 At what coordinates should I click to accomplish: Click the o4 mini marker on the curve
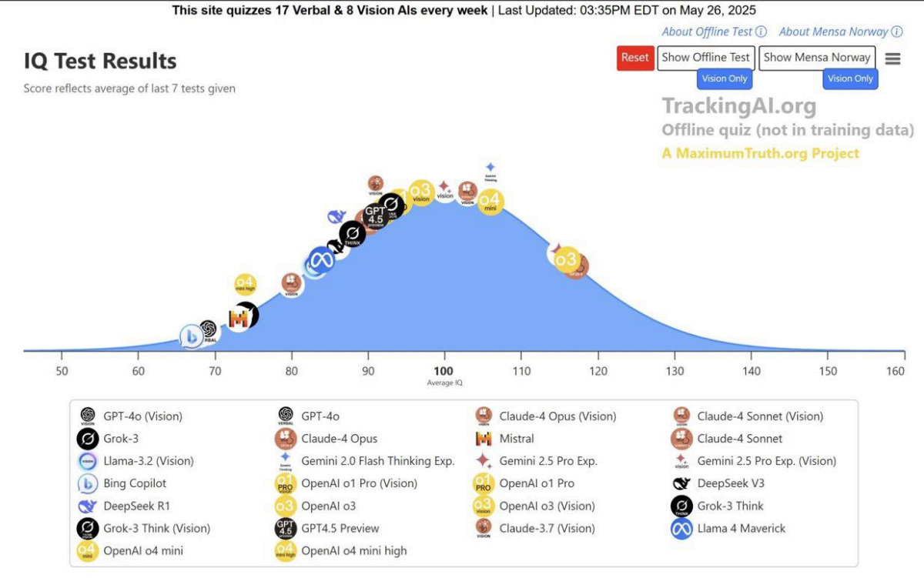(490, 202)
